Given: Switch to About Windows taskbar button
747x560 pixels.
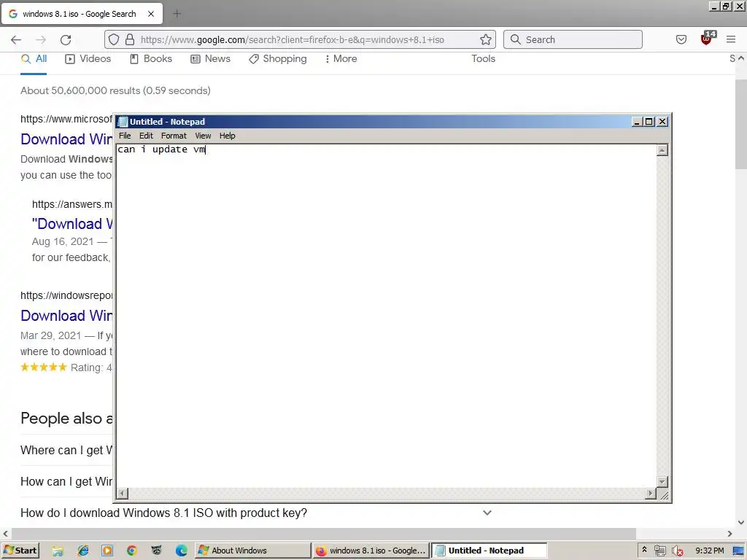Looking at the screenshot, I should tap(252, 551).
